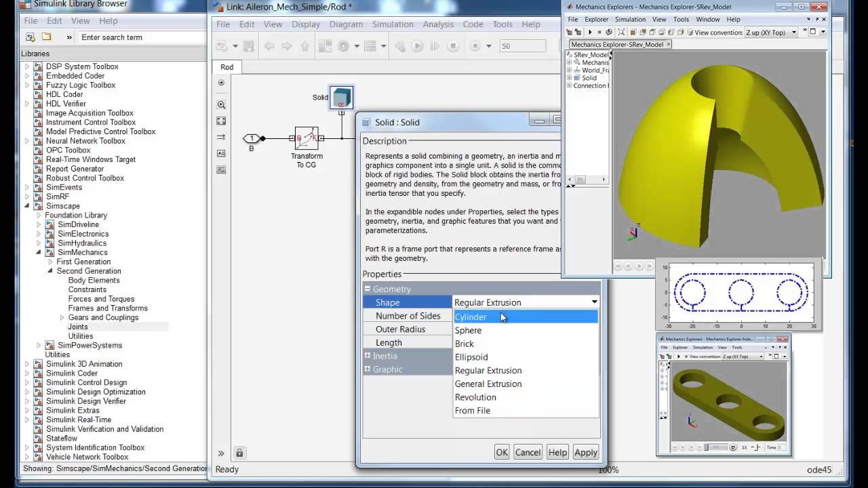Click horizontal scrollbar in SRev_Model tree pane

point(580,180)
